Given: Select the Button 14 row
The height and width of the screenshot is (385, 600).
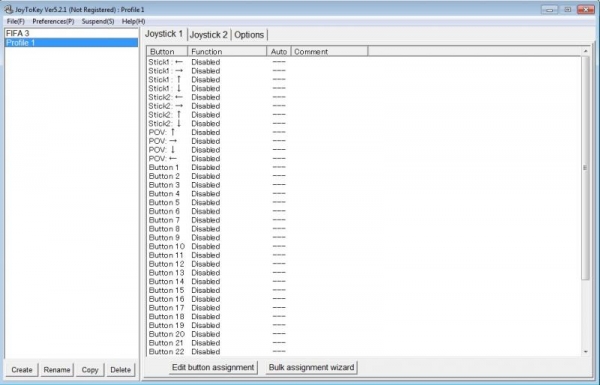Looking at the screenshot, I should (x=364, y=282).
